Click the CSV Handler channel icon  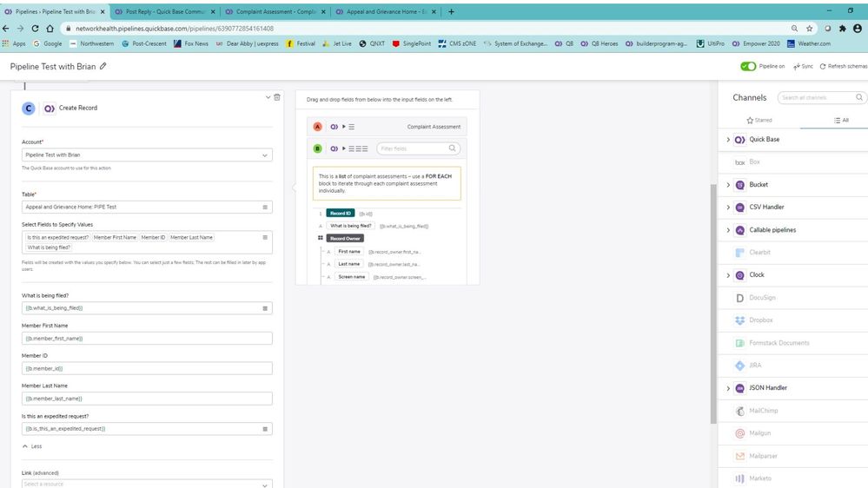pyautogui.click(x=739, y=208)
